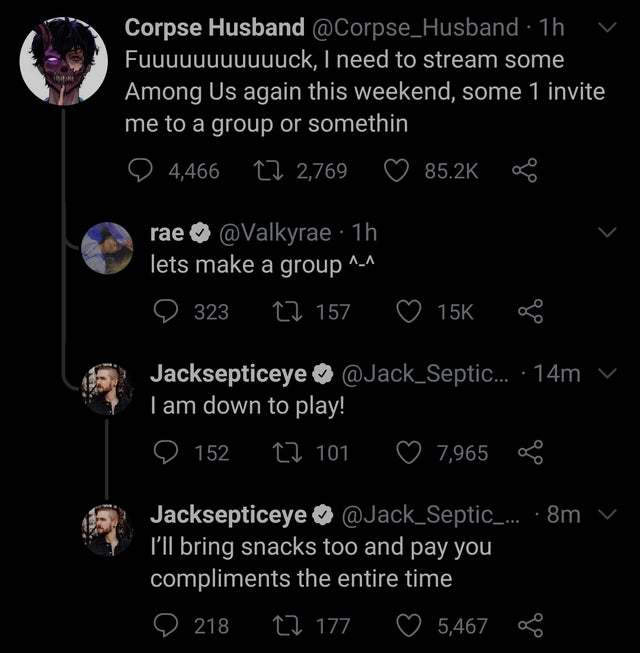Retweet the 'I'll bring snacks' tweet
Screen dimensions: 640x653
(285, 626)
